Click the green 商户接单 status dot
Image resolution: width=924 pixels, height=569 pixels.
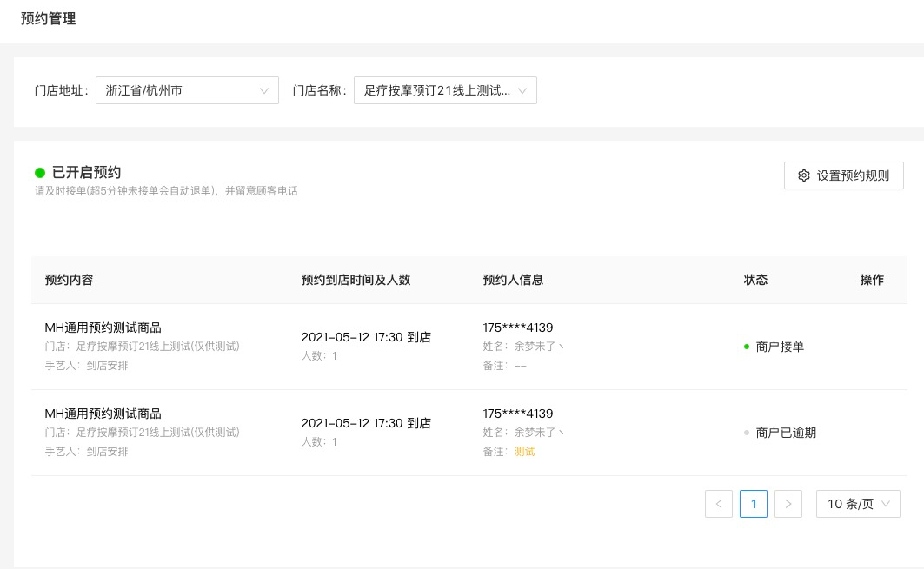pyautogui.click(x=747, y=347)
